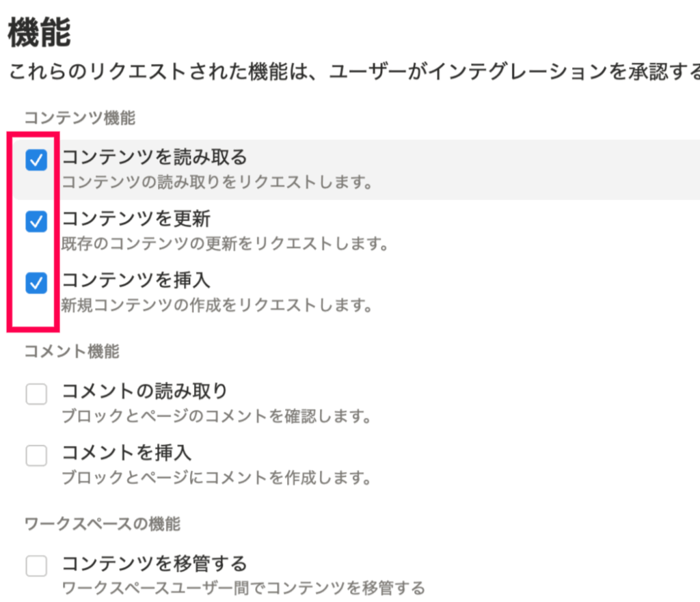The width and height of the screenshot is (700, 602).
Task: Click the 機能 page heading
Action: (39, 33)
